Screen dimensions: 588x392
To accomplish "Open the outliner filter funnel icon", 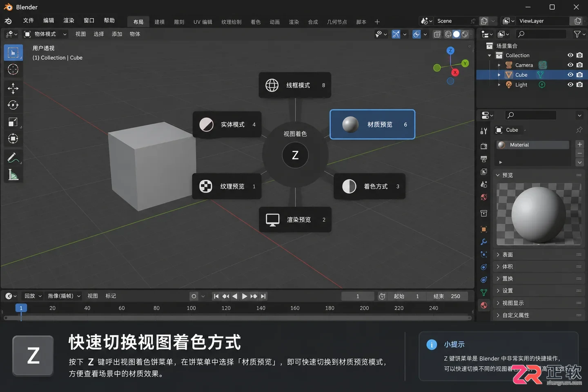I will coord(577,34).
